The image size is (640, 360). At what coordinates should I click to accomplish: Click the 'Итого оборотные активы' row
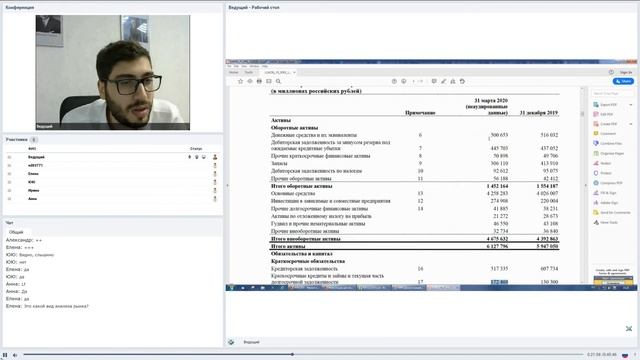pos(414,186)
